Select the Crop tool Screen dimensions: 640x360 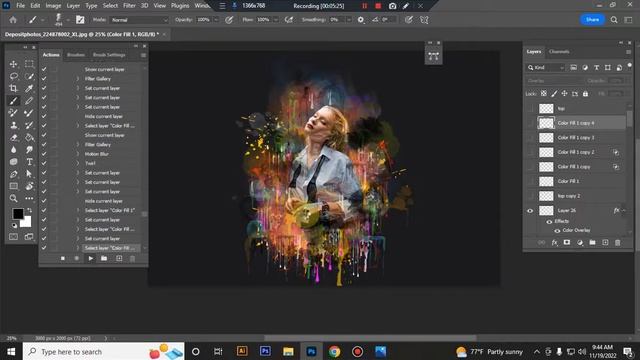13,89
